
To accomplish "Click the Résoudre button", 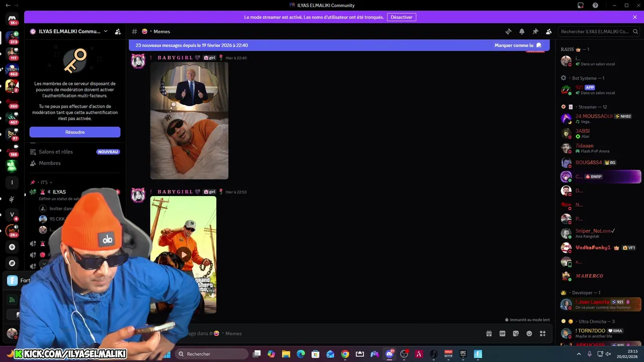I will [x=75, y=132].
